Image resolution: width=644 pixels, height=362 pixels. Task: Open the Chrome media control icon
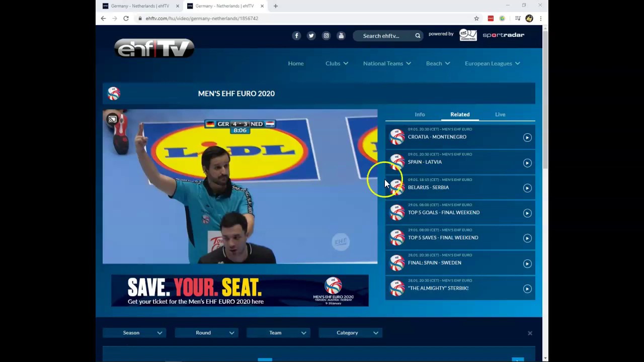point(518,18)
